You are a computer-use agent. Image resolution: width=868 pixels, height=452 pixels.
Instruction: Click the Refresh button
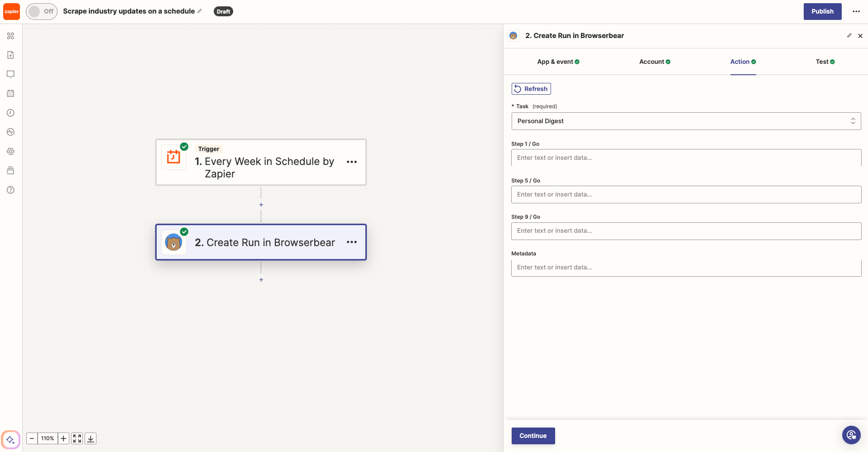tap(531, 89)
